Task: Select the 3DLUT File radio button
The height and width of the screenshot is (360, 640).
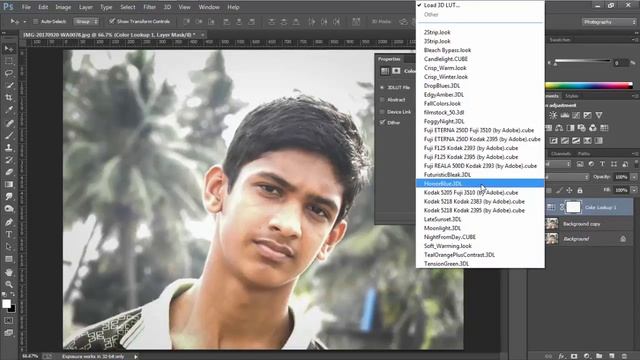Action: point(382,87)
